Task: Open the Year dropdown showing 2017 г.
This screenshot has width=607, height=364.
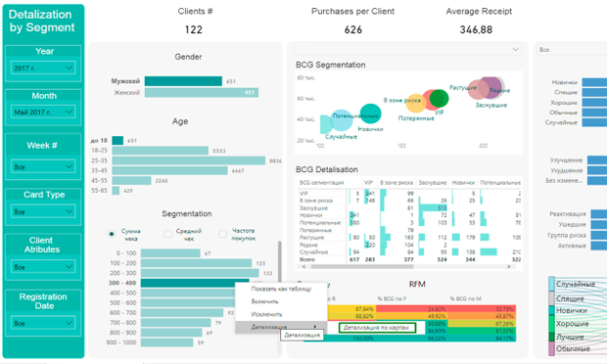Action: 43,68
